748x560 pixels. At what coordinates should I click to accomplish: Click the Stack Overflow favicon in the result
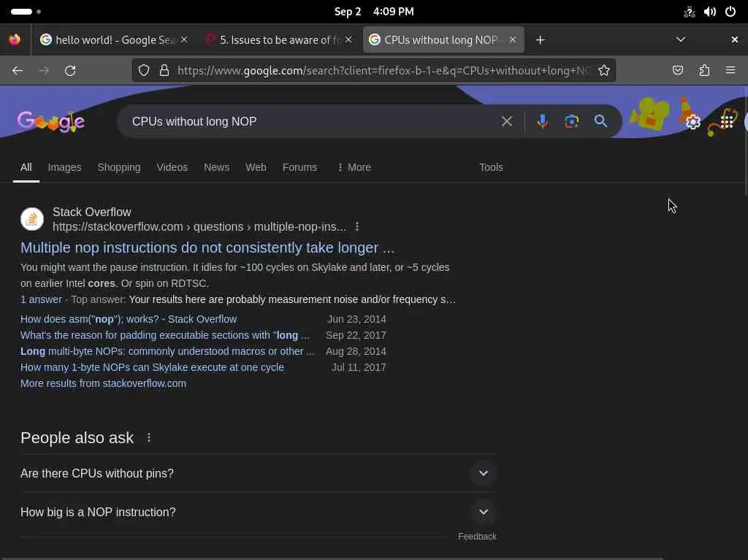point(32,219)
